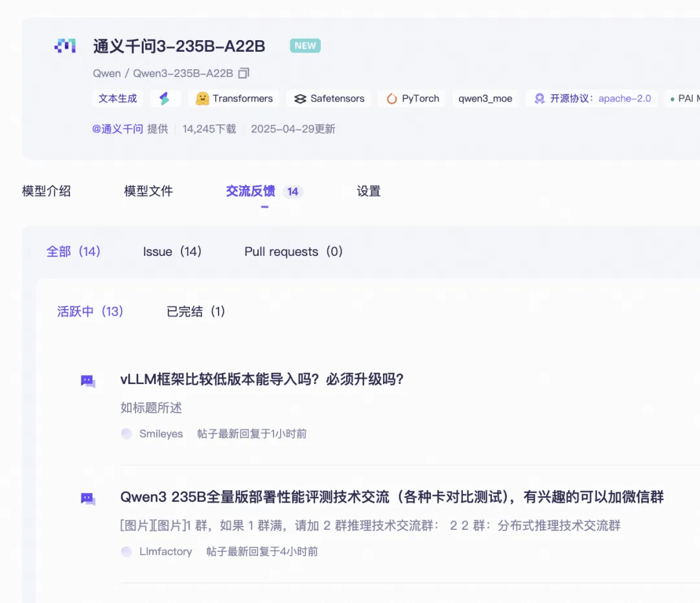Click the open-source license badge icon
The height and width of the screenshot is (603, 700).
(539, 98)
